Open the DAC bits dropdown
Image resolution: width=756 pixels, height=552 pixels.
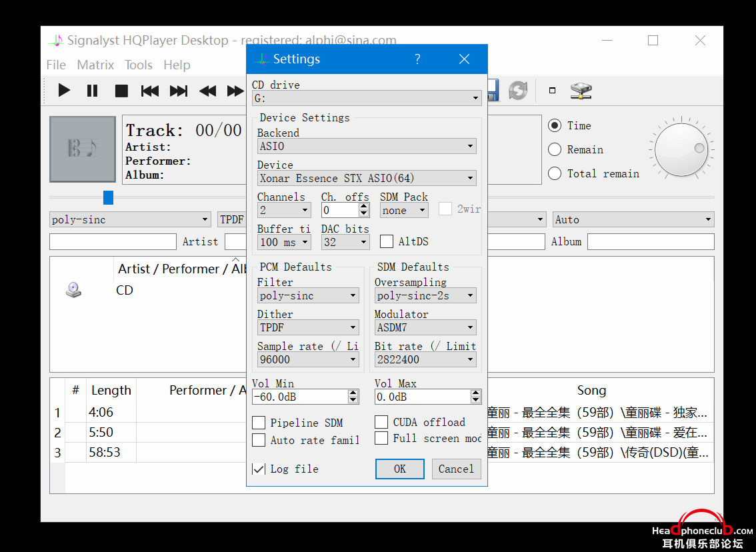point(345,242)
